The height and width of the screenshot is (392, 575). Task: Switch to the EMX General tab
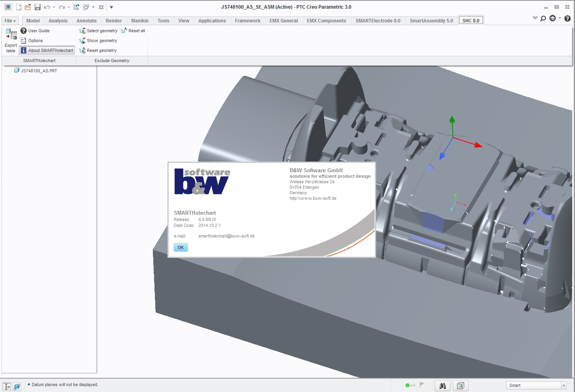[x=284, y=21]
